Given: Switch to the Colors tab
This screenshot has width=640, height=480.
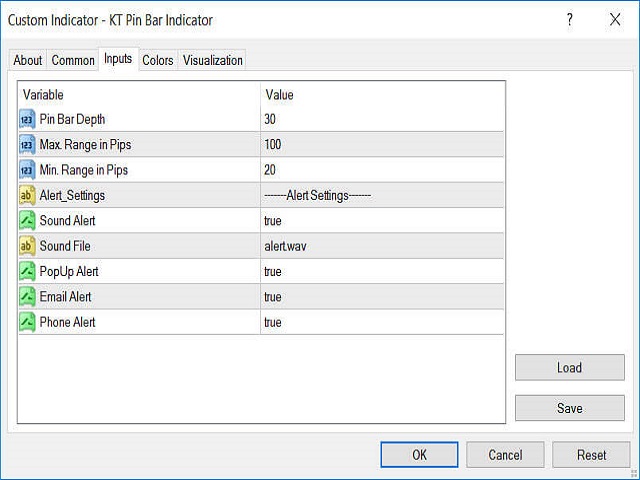Looking at the screenshot, I should pyautogui.click(x=157, y=60).
